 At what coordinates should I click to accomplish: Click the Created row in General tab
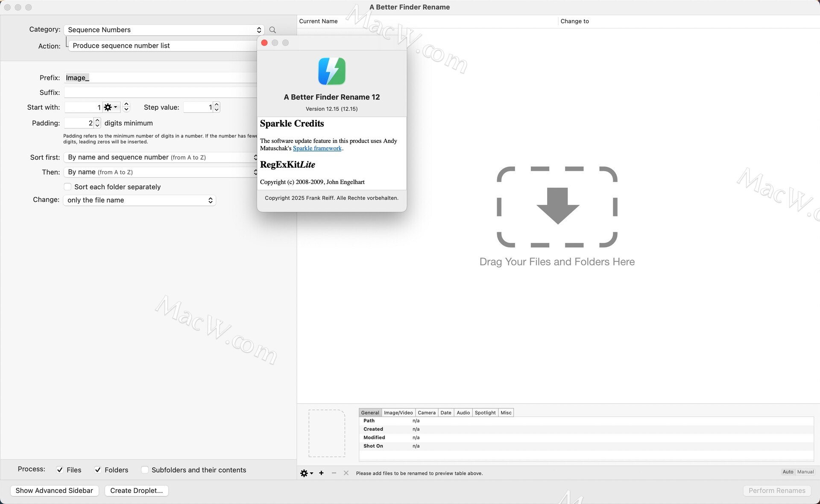coord(586,429)
